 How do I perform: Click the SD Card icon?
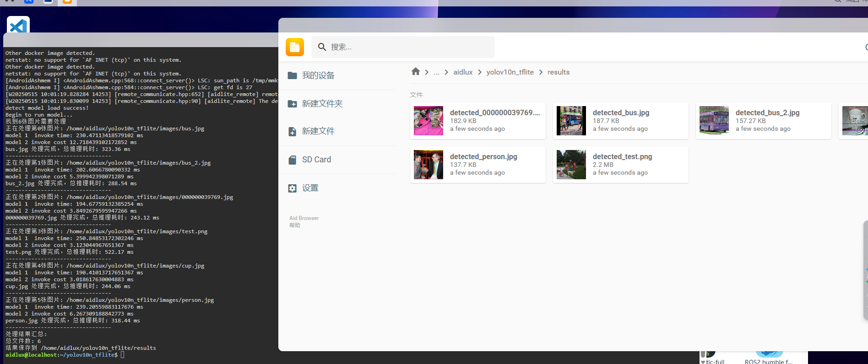click(x=292, y=160)
